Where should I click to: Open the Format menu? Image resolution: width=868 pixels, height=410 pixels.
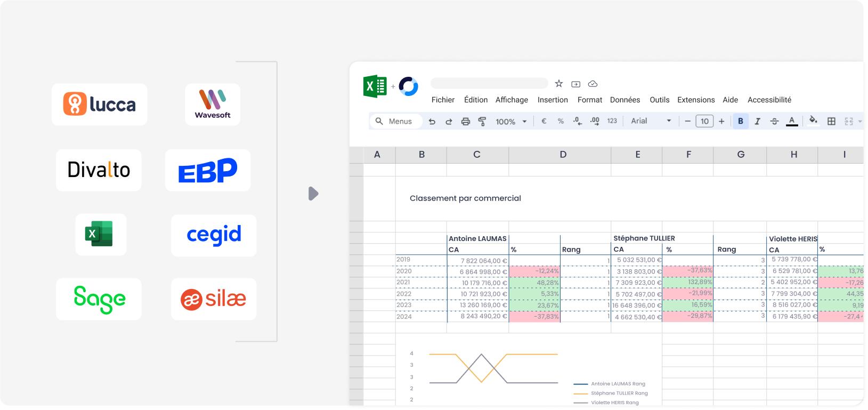coord(590,100)
